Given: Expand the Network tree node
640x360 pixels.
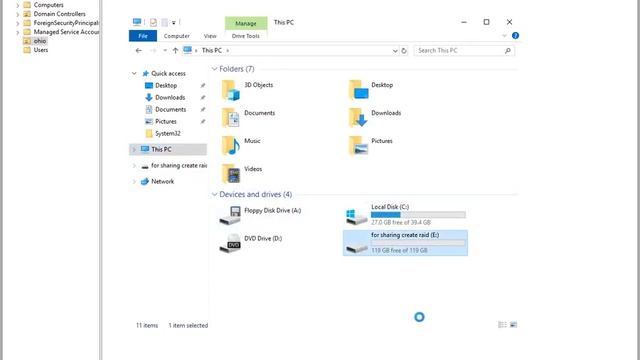Looking at the screenshot, I should [x=134, y=182].
